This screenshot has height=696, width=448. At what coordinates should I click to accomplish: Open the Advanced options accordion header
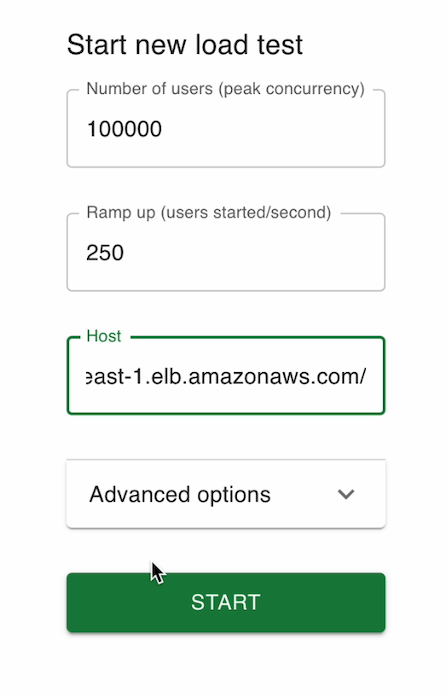pos(226,494)
